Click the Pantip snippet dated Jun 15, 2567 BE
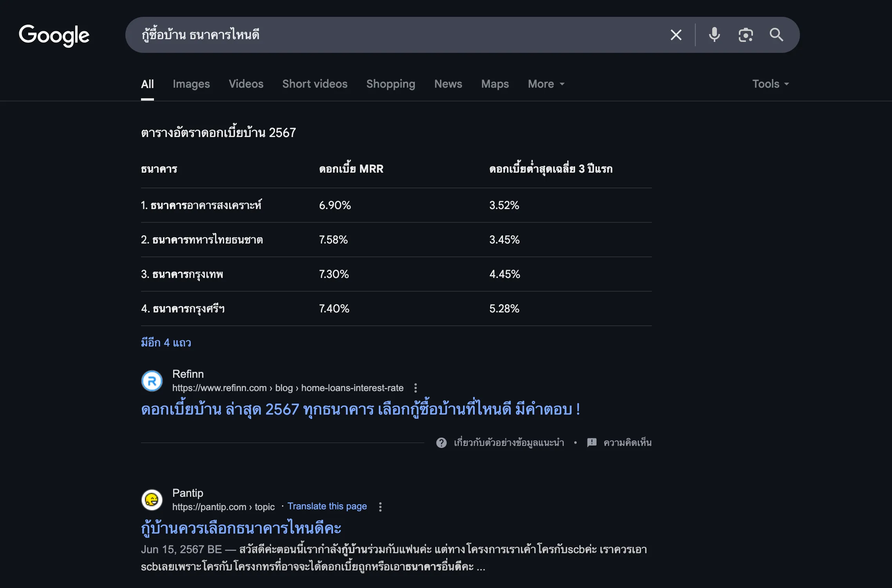 (394, 558)
